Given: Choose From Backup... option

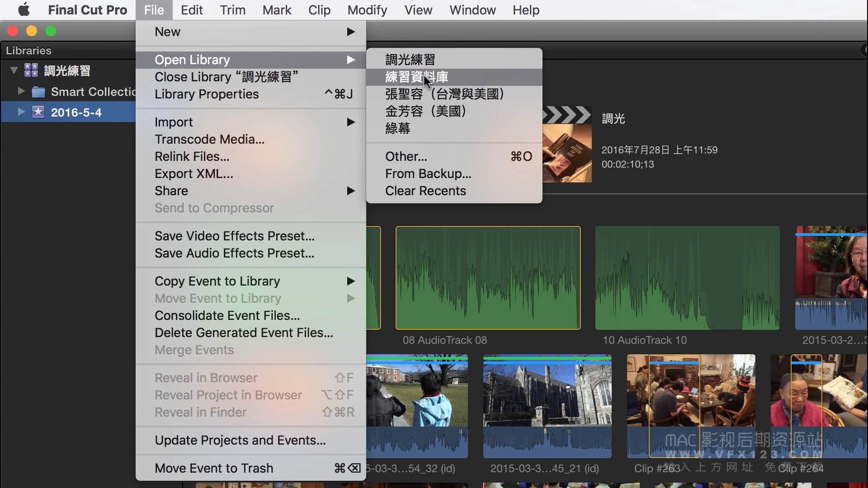Looking at the screenshot, I should pos(454,174).
